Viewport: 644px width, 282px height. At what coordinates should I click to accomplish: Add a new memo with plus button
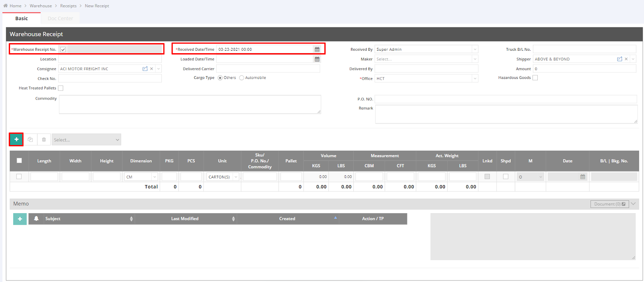[20, 219]
